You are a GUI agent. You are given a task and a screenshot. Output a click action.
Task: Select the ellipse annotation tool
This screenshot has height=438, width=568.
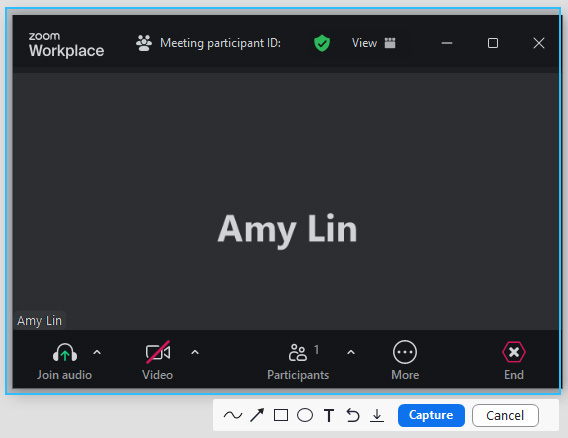tap(305, 415)
